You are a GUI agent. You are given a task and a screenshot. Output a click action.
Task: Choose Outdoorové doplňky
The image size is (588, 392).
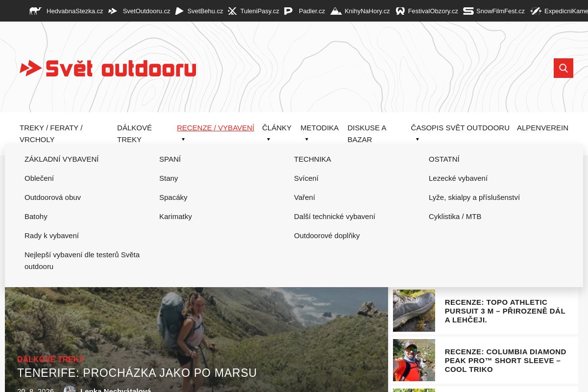click(327, 235)
